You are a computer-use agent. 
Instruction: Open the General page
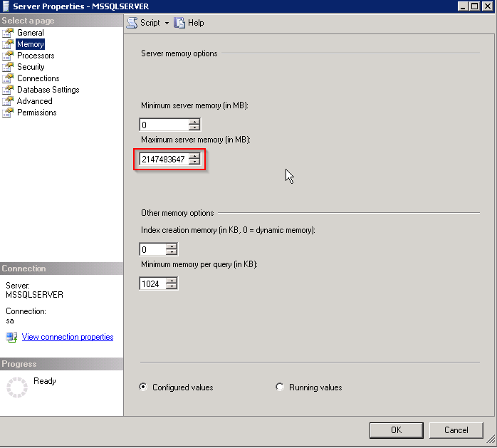tap(31, 33)
